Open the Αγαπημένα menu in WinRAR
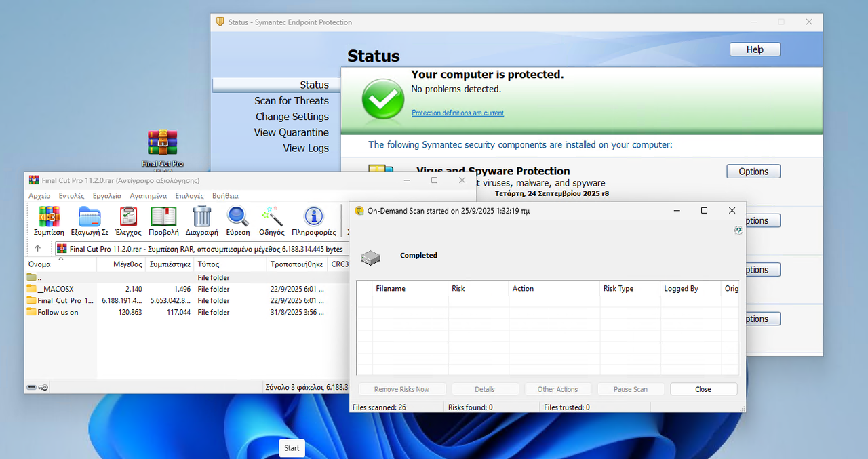868x459 pixels. [x=148, y=195]
